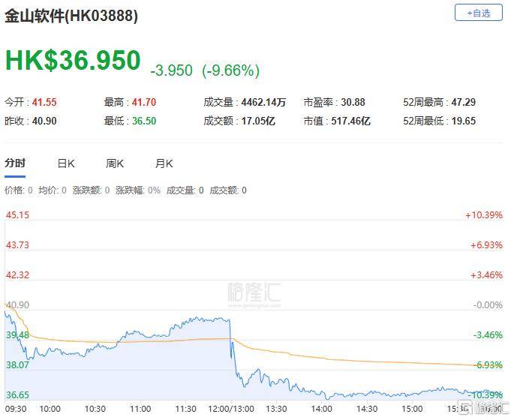Click previous close value 40.90
This screenshot has height=420, width=514.
click(x=44, y=121)
